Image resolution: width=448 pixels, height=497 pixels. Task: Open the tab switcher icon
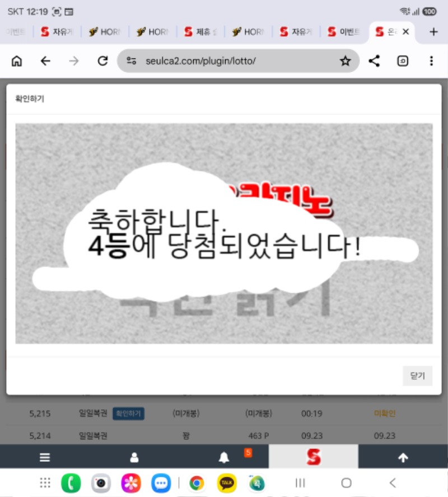[x=403, y=61]
